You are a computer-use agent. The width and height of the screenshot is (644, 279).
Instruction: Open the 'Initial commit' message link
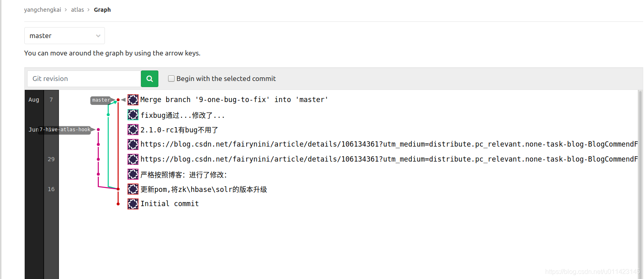pos(170,203)
